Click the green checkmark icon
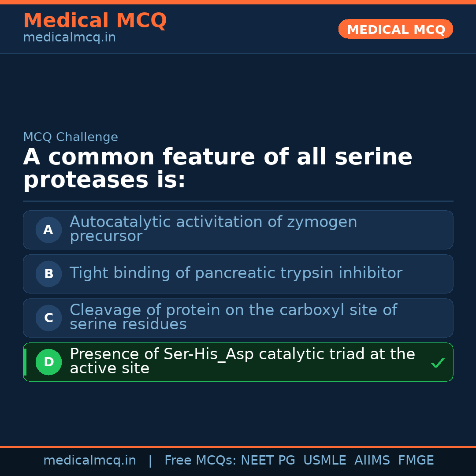The width and height of the screenshot is (476, 476). pyautogui.click(x=437, y=363)
